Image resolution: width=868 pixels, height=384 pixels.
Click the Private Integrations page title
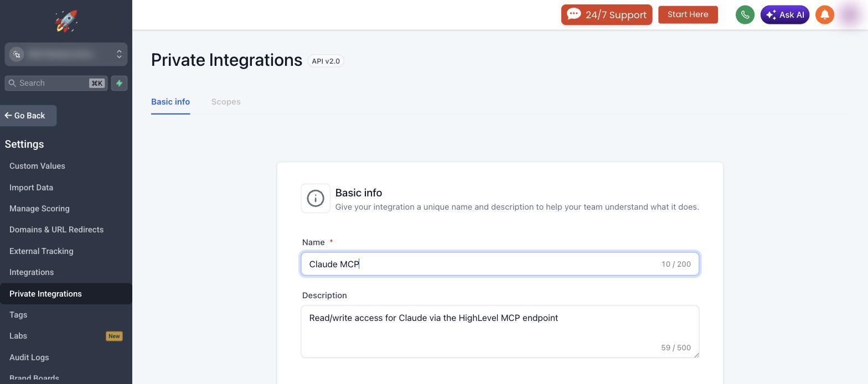coord(226,60)
